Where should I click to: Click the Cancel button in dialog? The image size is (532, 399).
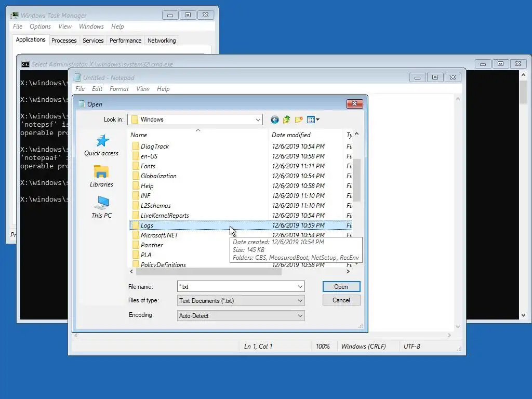click(x=341, y=300)
